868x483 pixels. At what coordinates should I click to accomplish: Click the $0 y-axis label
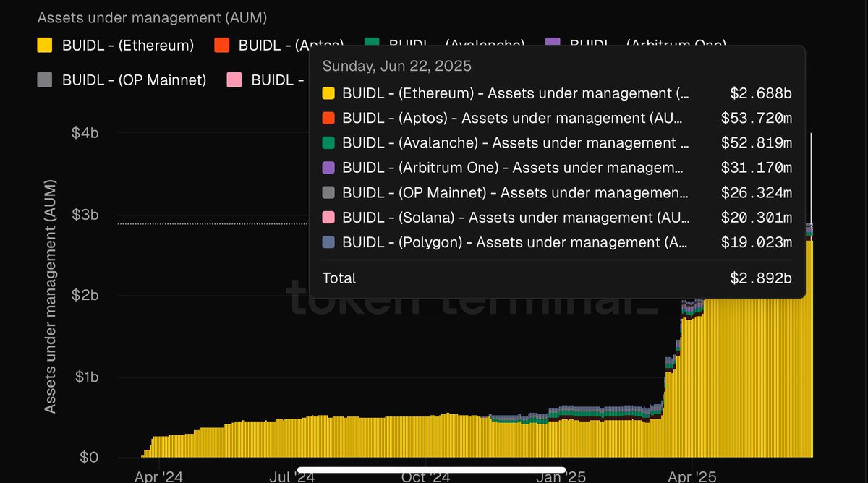88,458
